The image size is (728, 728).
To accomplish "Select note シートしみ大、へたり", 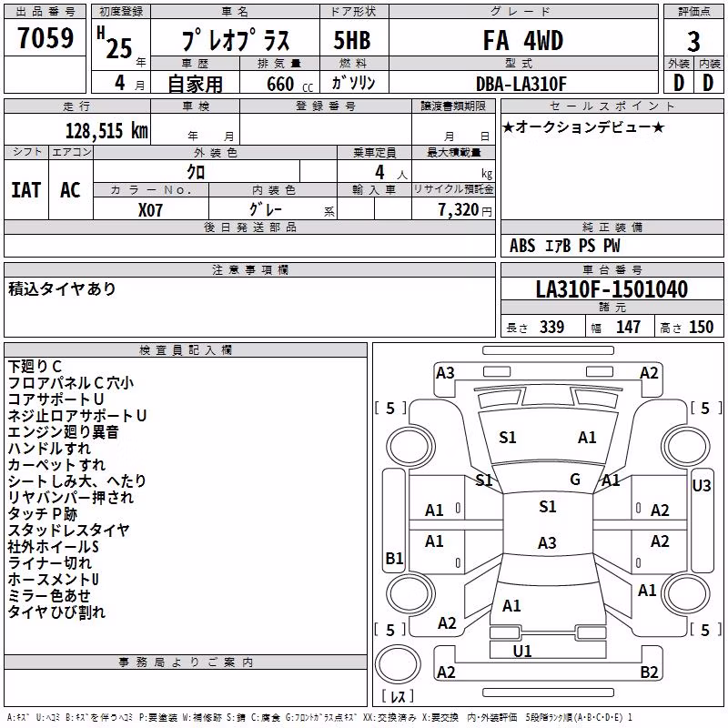I will pos(77,481).
